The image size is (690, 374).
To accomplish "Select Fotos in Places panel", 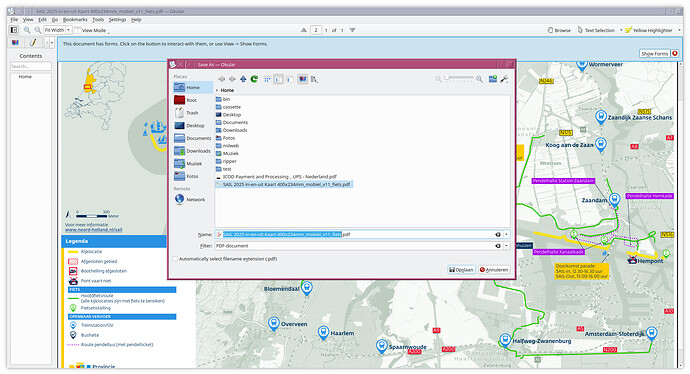I will tap(192, 176).
